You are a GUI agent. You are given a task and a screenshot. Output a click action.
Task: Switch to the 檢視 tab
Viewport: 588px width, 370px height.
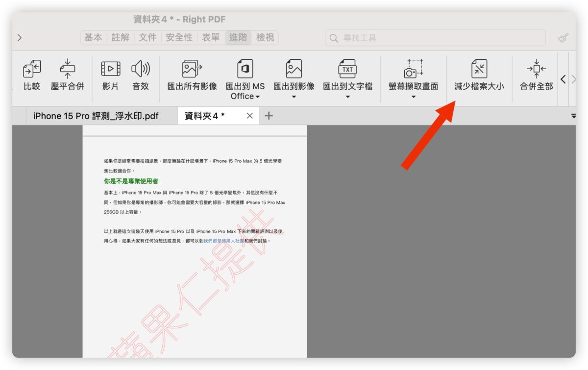point(265,38)
